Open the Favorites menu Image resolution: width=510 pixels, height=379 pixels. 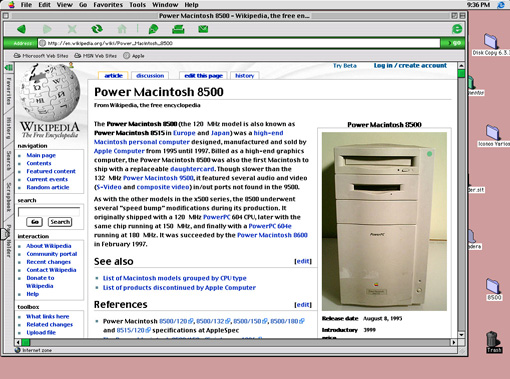coord(108,5)
